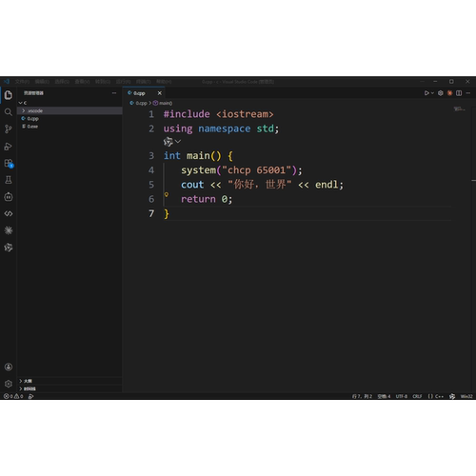
Task: Open the Selection menu
Action: click(62, 82)
